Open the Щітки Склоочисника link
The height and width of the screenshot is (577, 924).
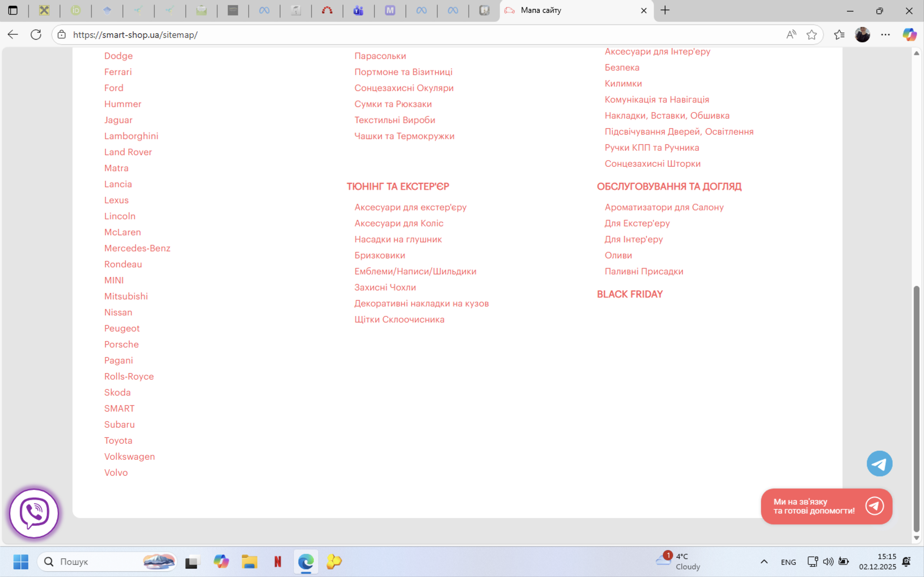pos(399,319)
